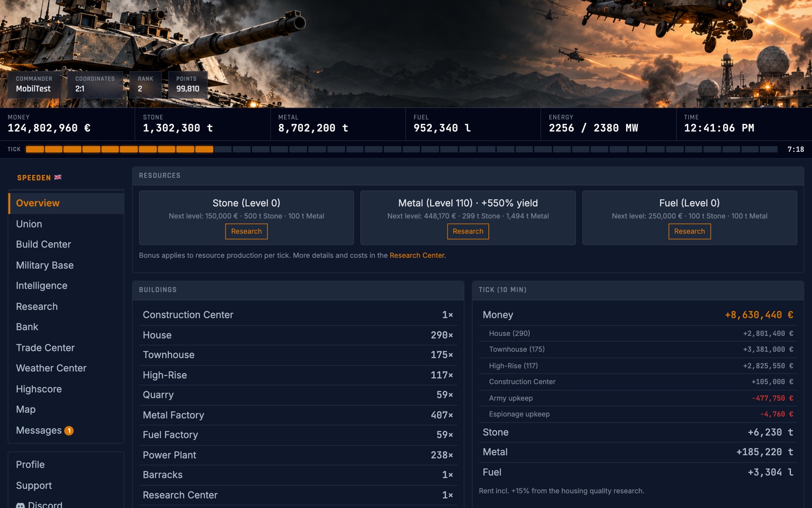Click the Energy value 2256 / 2380 MW
Viewport: 812px width, 508px height.
click(x=593, y=128)
